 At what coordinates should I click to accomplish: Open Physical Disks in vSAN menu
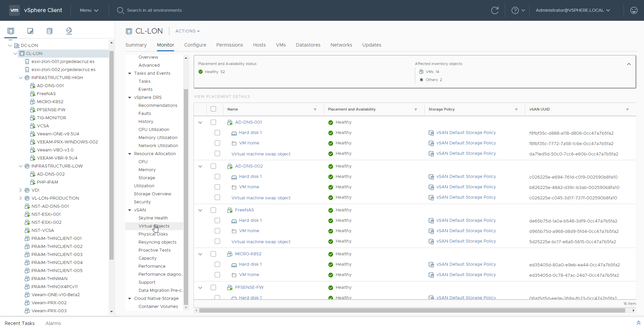[x=153, y=234]
